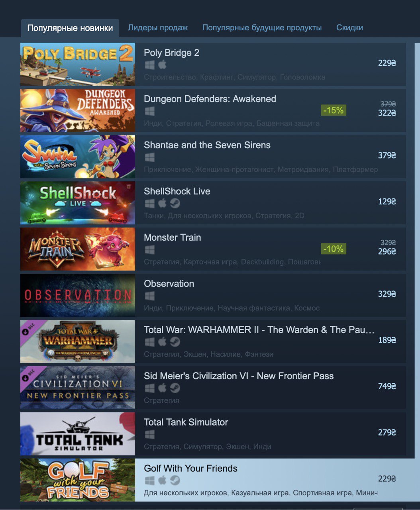The width and height of the screenshot is (420, 510).
Task: Click Apple icon under Golf With Your Friends
Action: point(162,480)
